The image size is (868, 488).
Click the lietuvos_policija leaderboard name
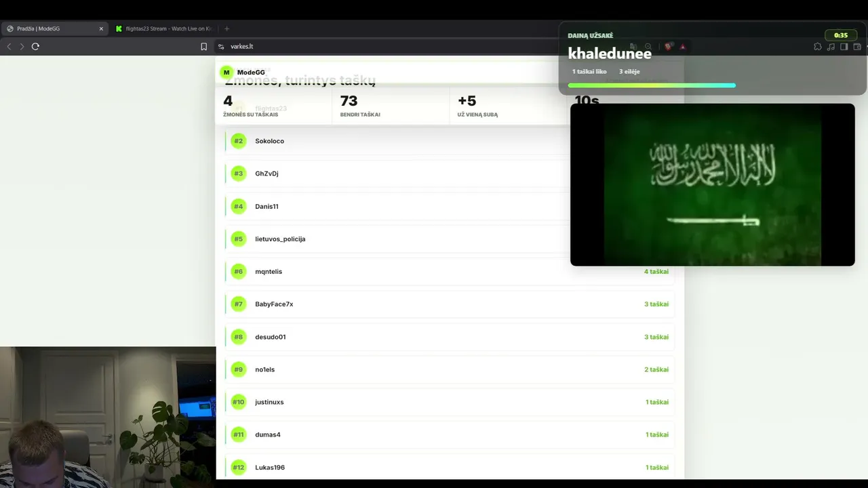pyautogui.click(x=280, y=239)
